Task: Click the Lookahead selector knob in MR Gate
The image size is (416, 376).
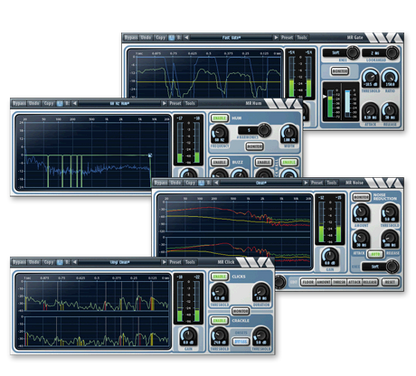Action: click(392, 52)
